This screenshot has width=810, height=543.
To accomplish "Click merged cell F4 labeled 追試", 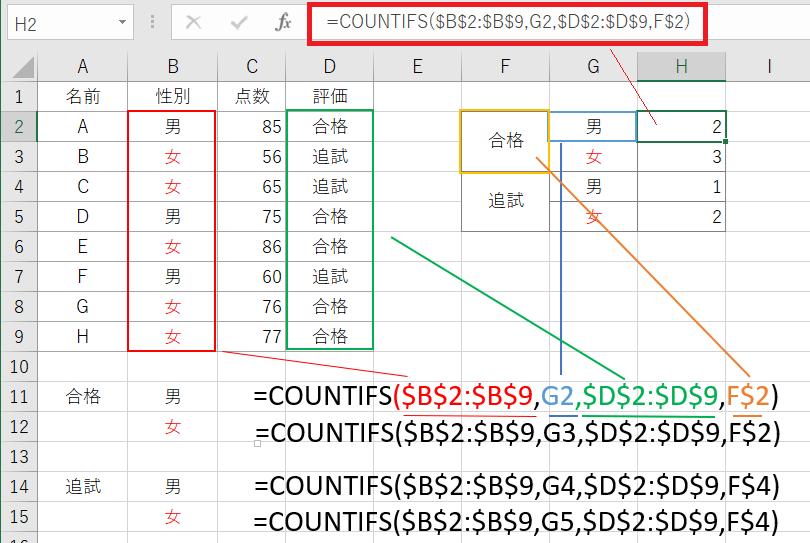I will coord(505,201).
